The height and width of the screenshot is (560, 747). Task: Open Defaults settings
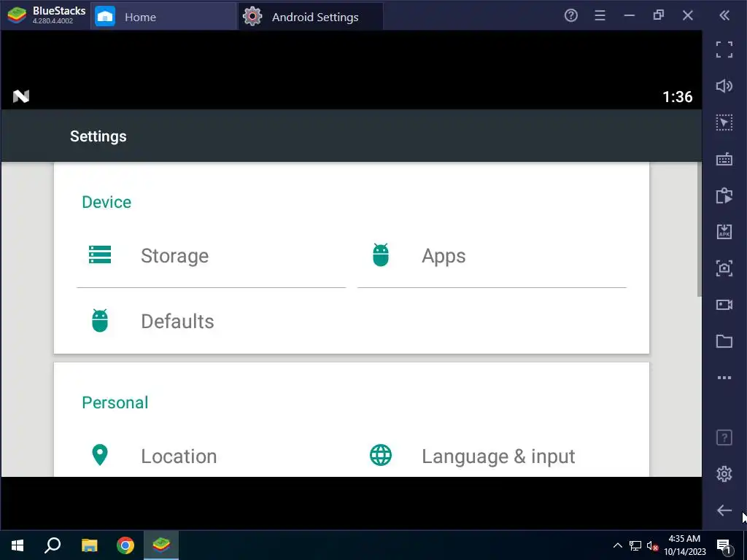[x=211, y=322]
